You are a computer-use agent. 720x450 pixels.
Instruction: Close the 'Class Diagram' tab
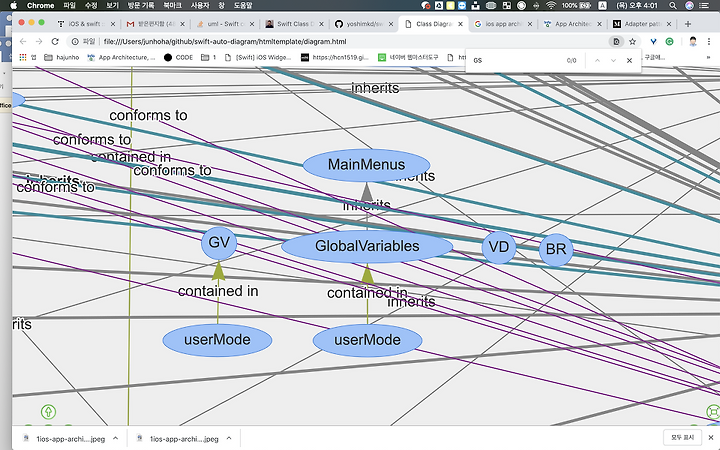pos(460,24)
